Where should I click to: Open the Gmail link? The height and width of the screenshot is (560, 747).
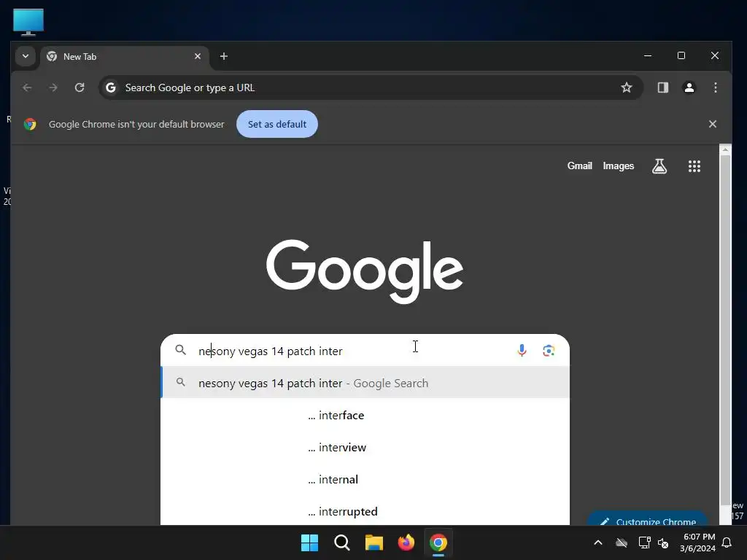pos(579,166)
